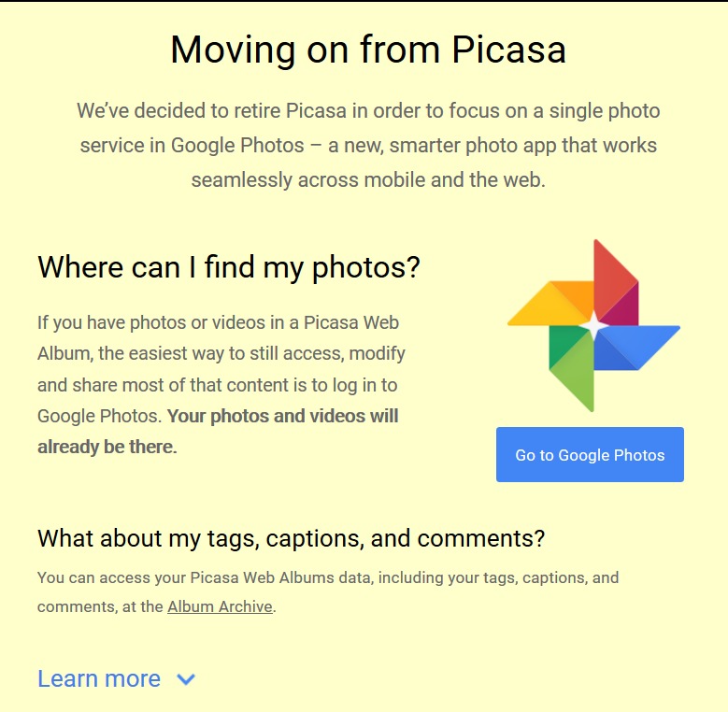Click the white star at the pinwheel center
Viewport: 728px width, 712px height.
pyautogui.click(x=593, y=325)
